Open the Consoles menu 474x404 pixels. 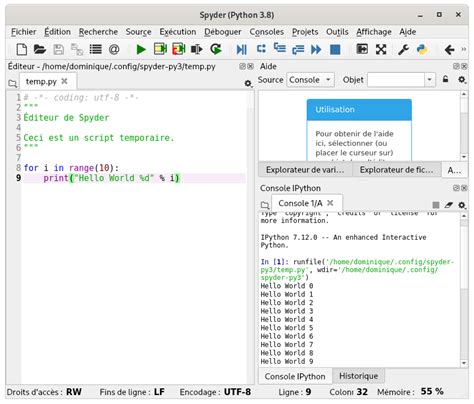point(267,32)
